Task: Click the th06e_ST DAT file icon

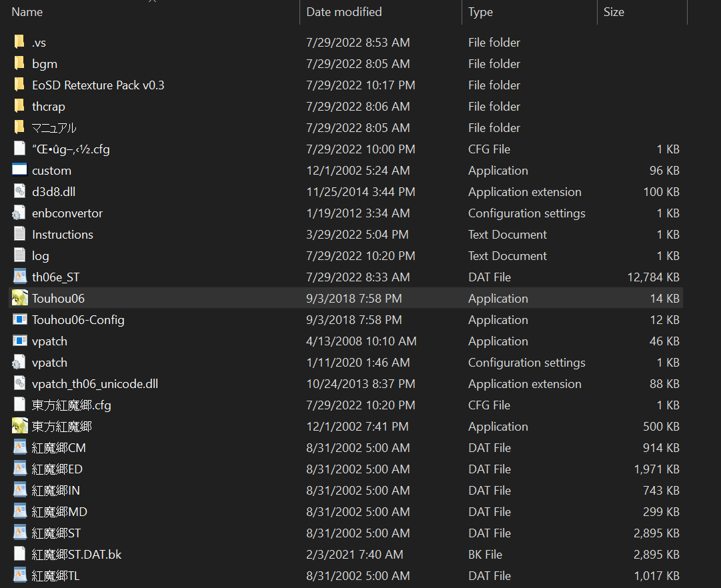Action: [x=19, y=277]
